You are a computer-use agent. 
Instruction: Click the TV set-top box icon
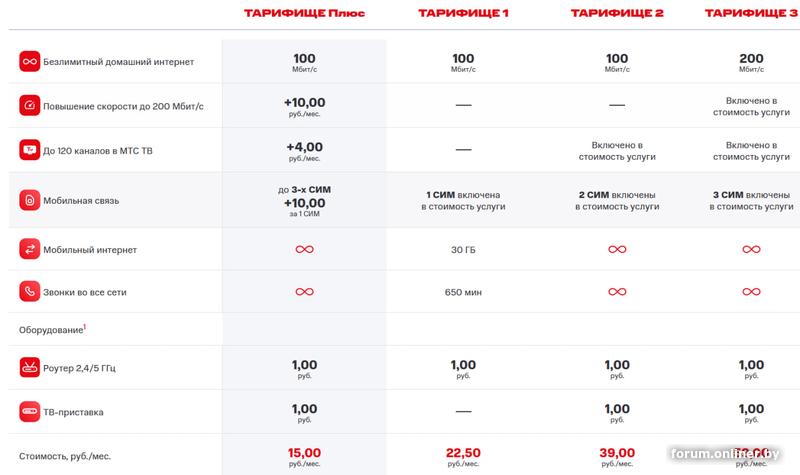28,411
